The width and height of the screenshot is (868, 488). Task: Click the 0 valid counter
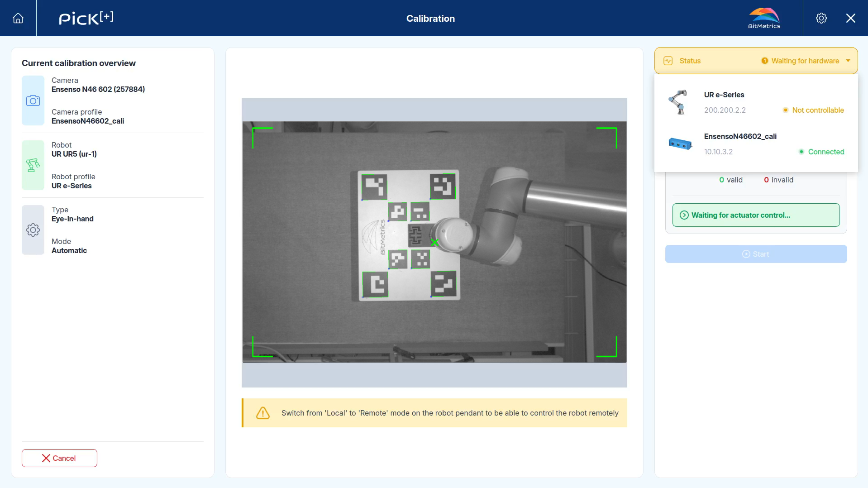click(x=731, y=180)
